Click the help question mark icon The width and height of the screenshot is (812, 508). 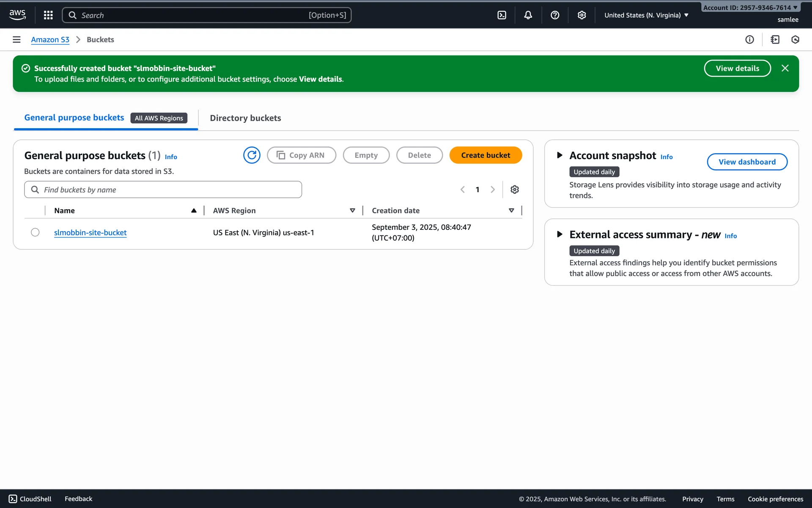coord(555,15)
